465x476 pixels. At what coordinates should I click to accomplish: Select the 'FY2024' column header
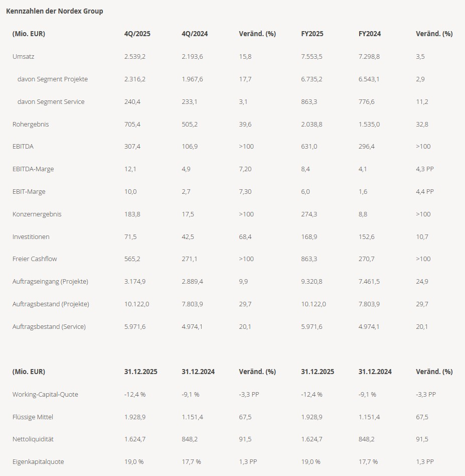click(x=370, y=34)
